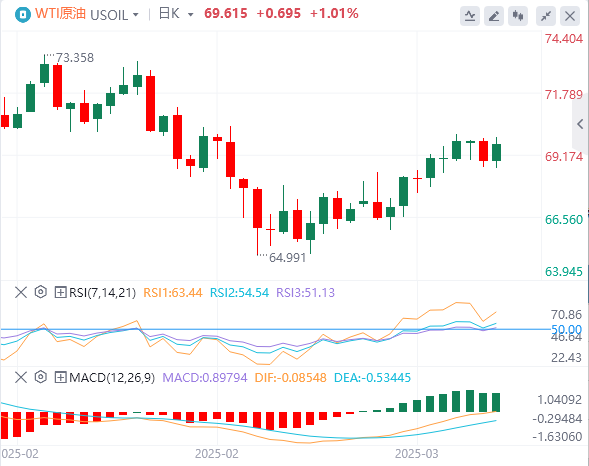
Task: Open MACD indicator settings hexagon icon
Action: 41,377
